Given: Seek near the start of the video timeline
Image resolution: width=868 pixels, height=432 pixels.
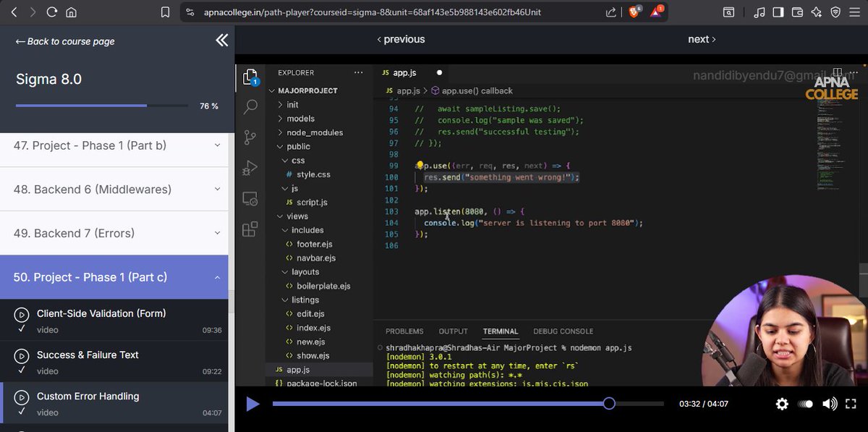Looking at the screenshot, I should coord(278,403).
